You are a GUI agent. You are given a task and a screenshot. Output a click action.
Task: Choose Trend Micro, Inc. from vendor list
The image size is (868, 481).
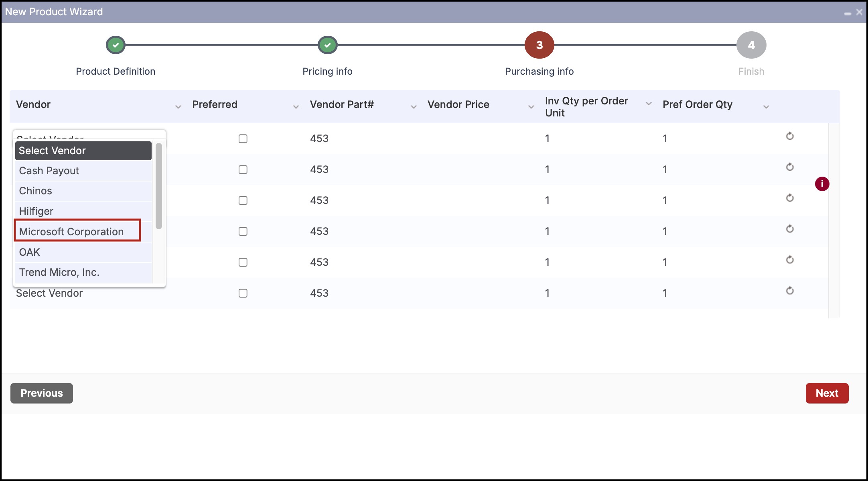point(83,272)
